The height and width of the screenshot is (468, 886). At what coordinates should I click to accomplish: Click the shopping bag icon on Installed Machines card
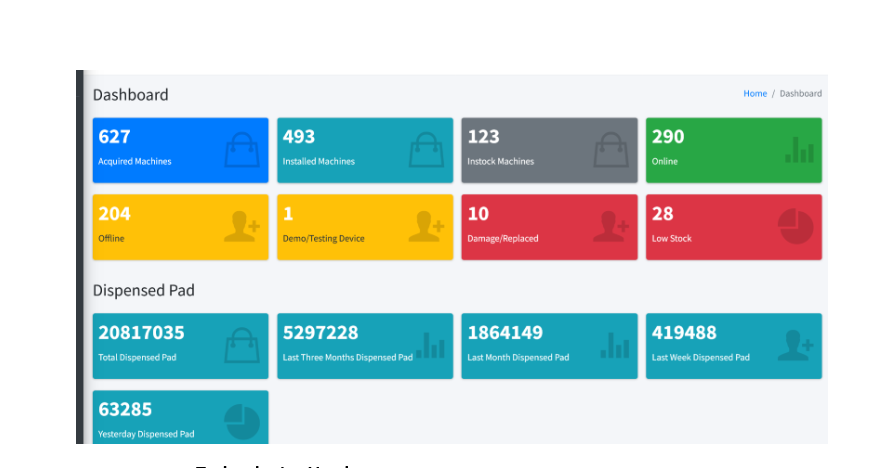[427, 150]
